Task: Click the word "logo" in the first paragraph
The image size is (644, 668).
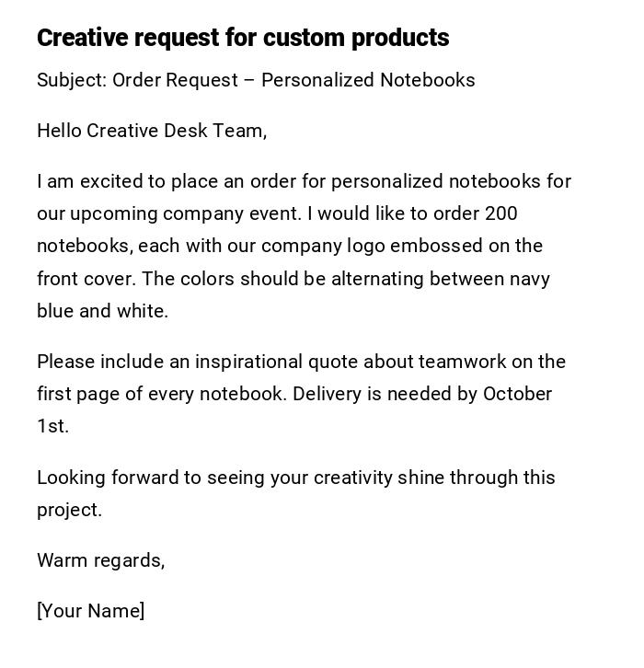Action: pos(366,246)
